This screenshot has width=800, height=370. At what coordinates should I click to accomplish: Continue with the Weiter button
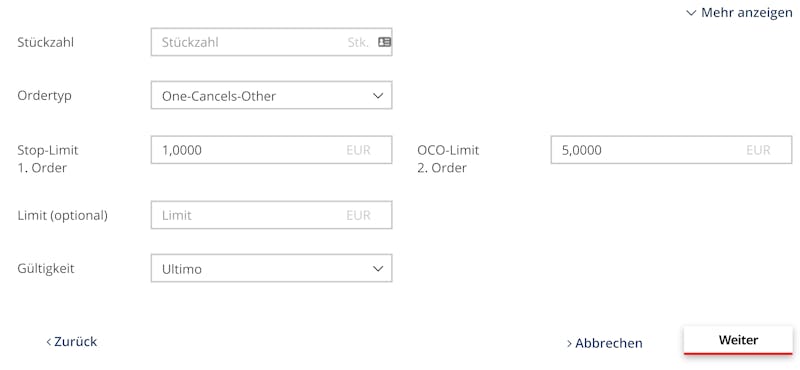point(738,340)
